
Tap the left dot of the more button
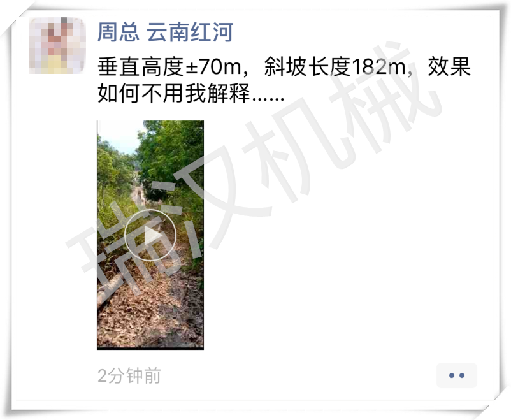451,375
